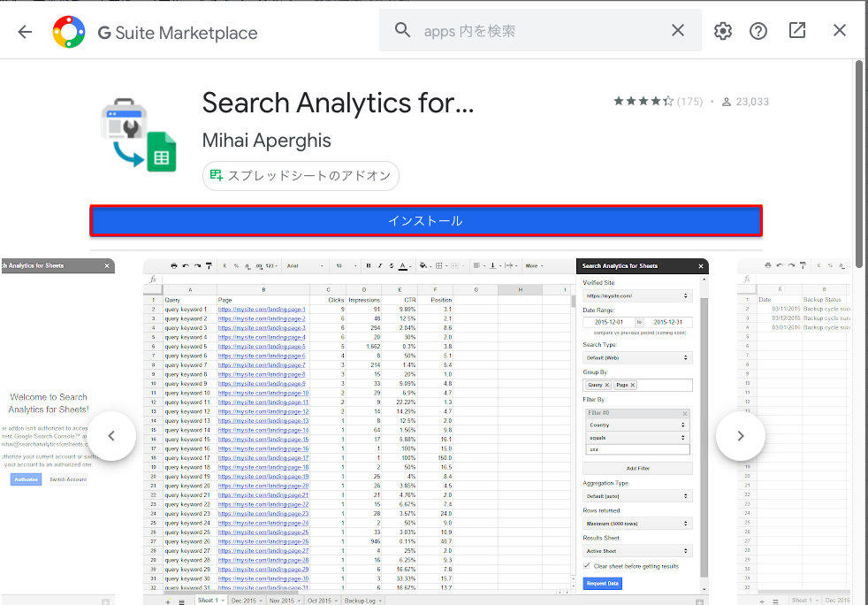Image resolution: width=868 pixels, height=605 pixels.
Task: Click Request Data button in sidebar screenshot
Action: coord(602,584)
